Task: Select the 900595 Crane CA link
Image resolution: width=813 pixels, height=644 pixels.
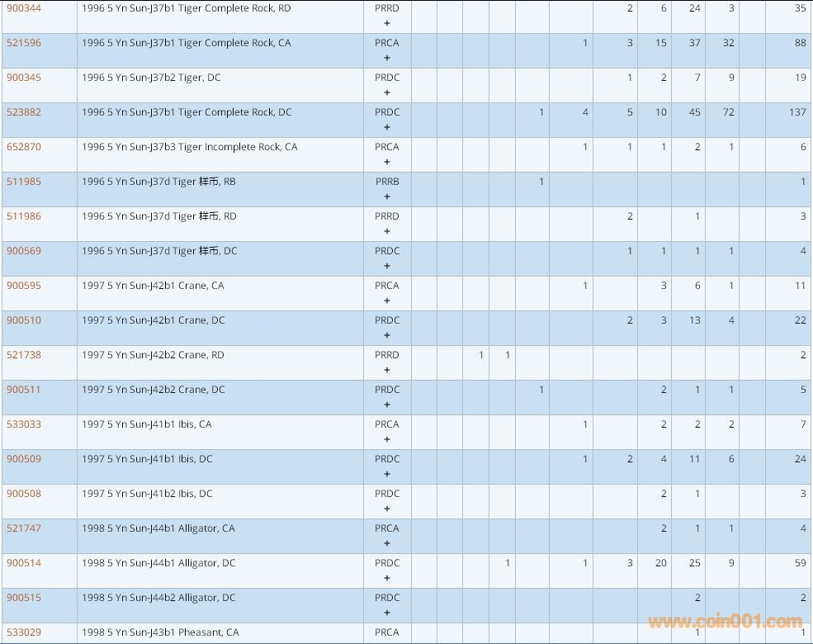Action: pos(23,286)
